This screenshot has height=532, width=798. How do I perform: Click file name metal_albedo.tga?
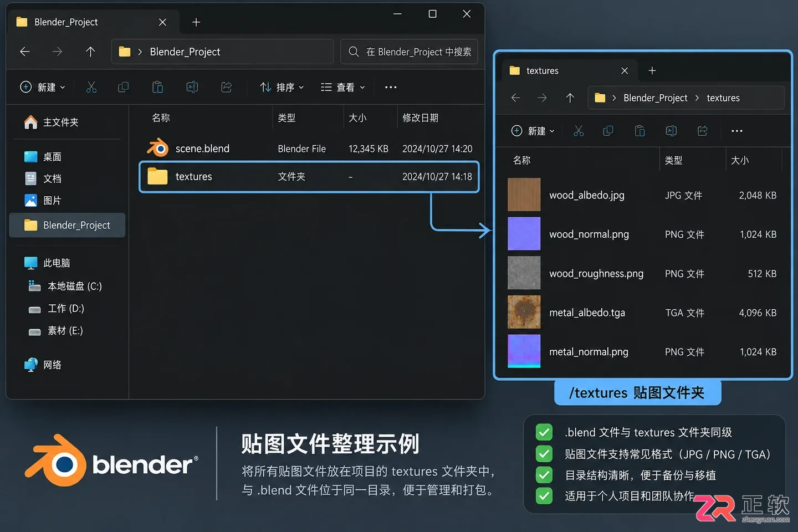[x=587, y=313]
